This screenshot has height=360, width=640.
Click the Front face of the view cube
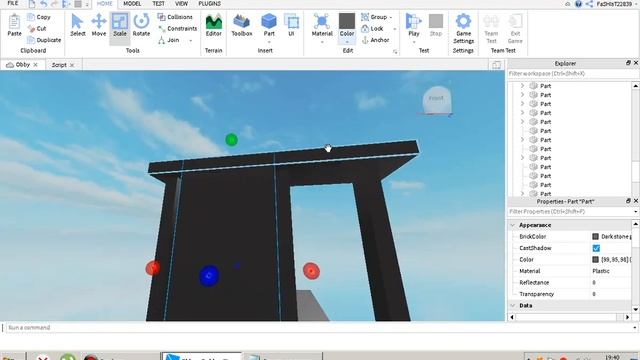point(436,100)
